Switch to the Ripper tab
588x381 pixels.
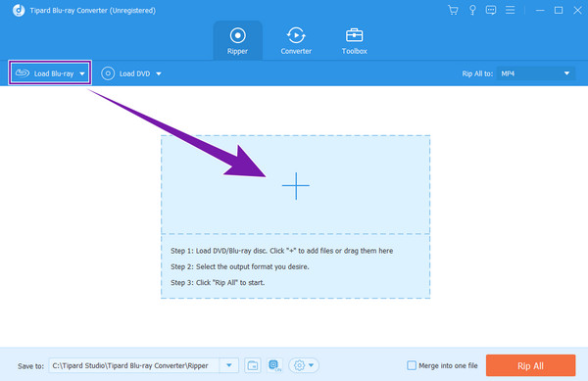click(x=237, y=41)
